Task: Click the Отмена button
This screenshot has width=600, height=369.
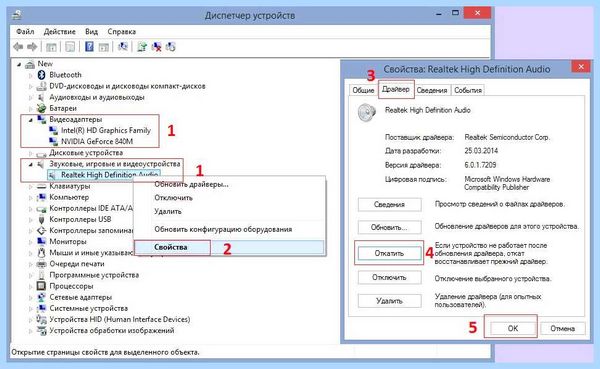Action: click(x=562, y=328)
